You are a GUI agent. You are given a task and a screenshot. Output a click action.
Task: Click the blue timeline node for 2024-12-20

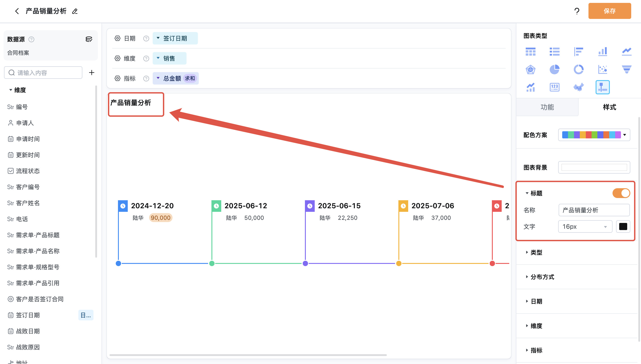[118, 263]
